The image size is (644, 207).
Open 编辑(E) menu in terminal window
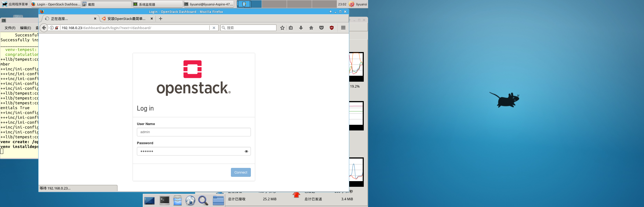click(26, 28)
